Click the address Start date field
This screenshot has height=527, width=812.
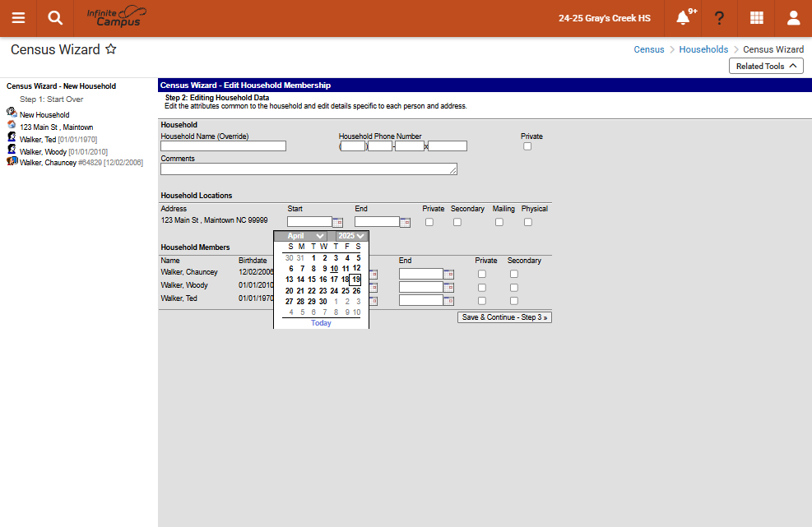309,222
